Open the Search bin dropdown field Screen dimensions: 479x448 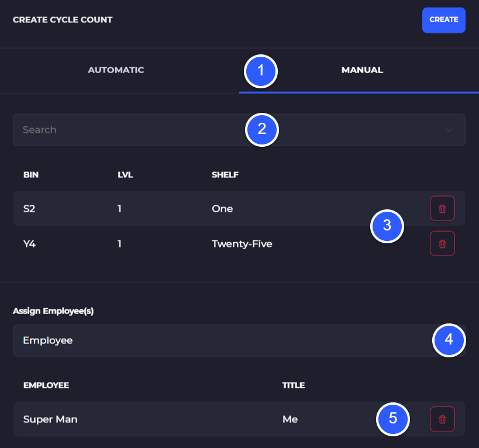[x=239, y=130]
